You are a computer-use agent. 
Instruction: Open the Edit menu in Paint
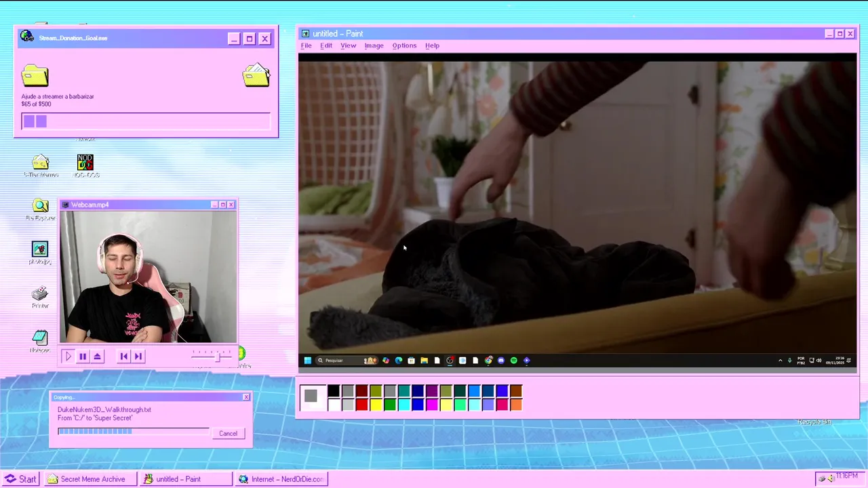pyautogui.click(x=326, y=45)
